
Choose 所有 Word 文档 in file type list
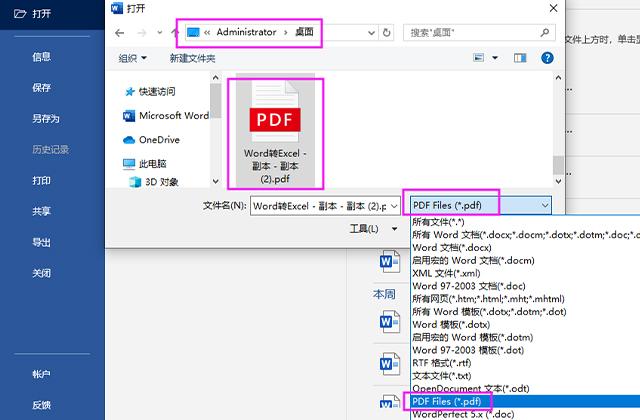[525, 235]
